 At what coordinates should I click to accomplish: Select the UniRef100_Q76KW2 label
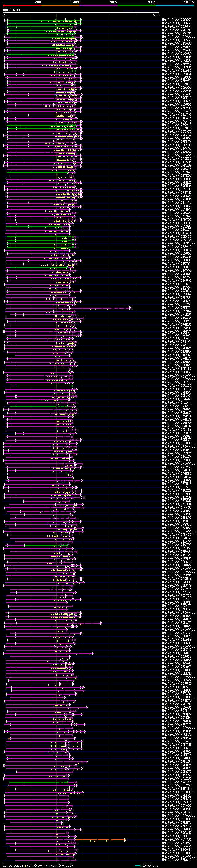click(177, 60)
